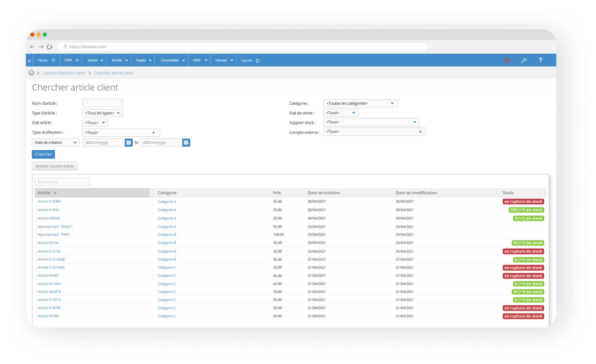Screen dimensions: 596x364
Task: Click the start date dd/mm/yyyy field
Action: click(x=104, y=143)
